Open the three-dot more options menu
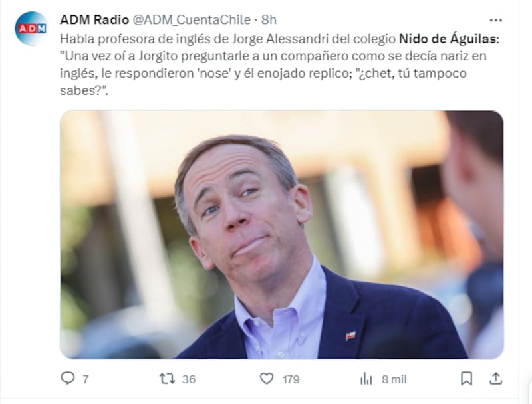The height and width of the screenshot is (404, 532). (495, 21)
